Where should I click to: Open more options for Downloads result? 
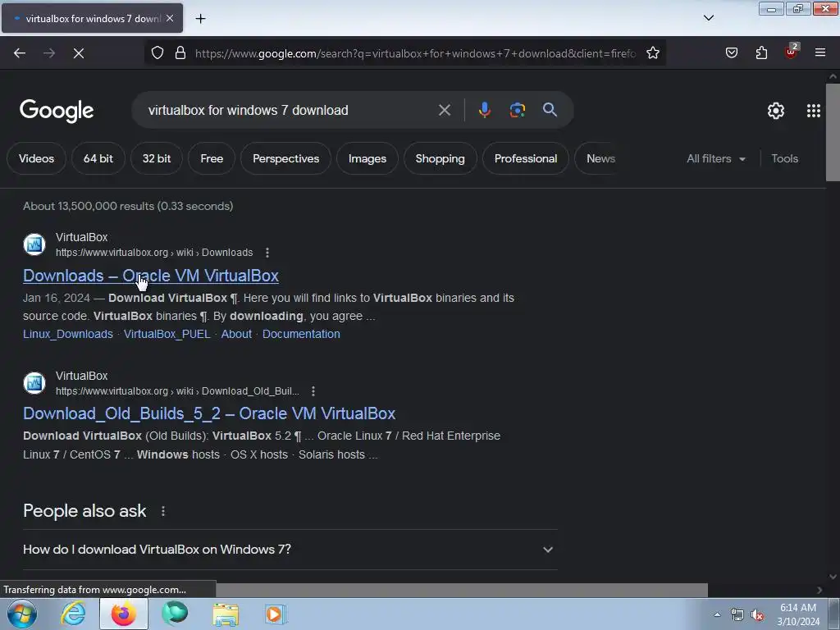click(267, 253)
